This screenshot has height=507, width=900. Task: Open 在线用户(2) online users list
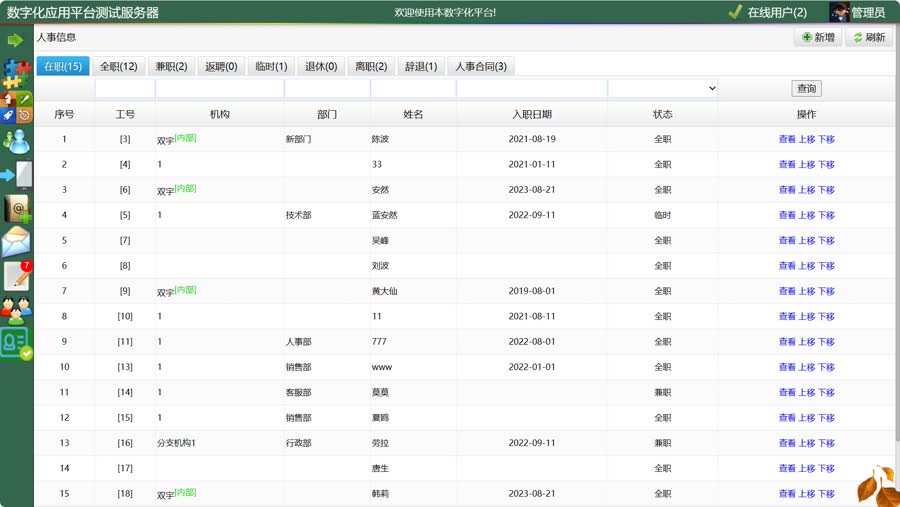(767, 13)
